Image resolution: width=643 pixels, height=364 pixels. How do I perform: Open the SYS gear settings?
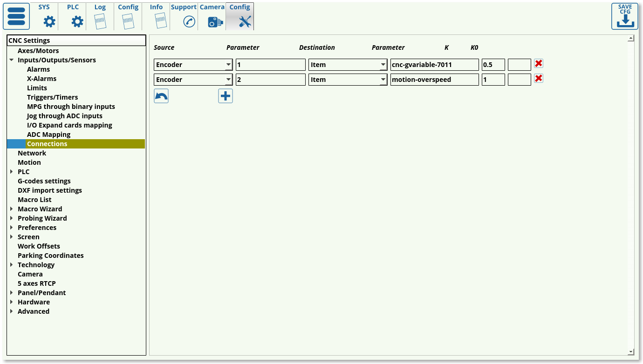(49, 21)
